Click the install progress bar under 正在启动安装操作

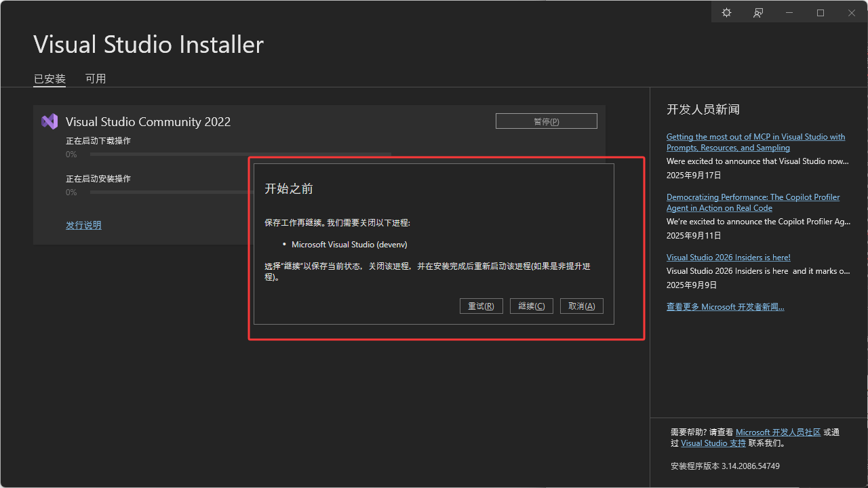click(170, 192)
